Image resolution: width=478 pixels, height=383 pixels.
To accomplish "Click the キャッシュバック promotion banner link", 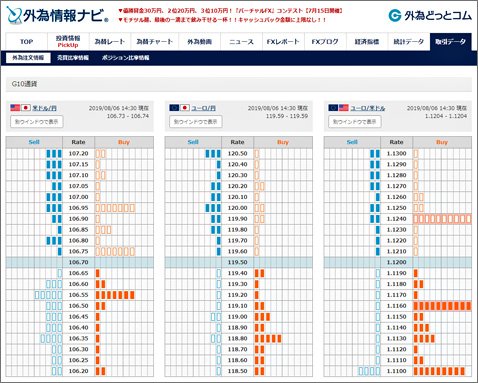I will [222, 20].
